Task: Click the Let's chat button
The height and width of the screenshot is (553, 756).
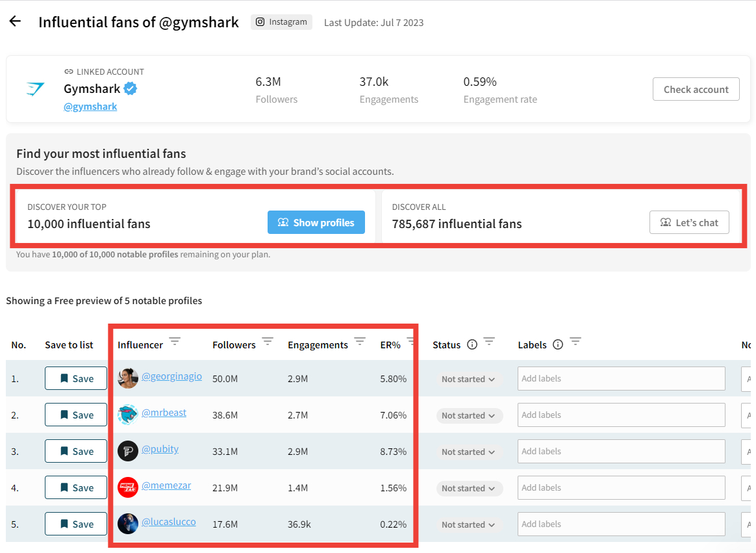Action: click(689, 222)
